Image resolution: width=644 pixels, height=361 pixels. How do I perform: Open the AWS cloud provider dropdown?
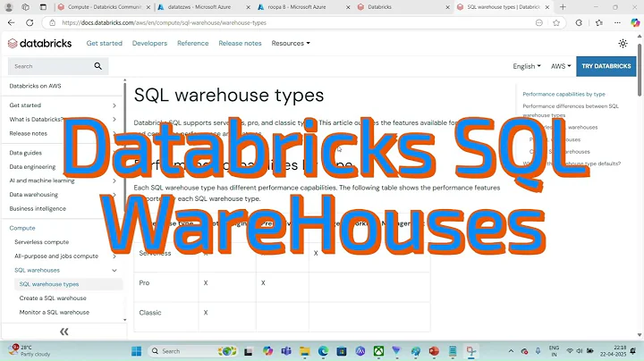coord(561,66)
